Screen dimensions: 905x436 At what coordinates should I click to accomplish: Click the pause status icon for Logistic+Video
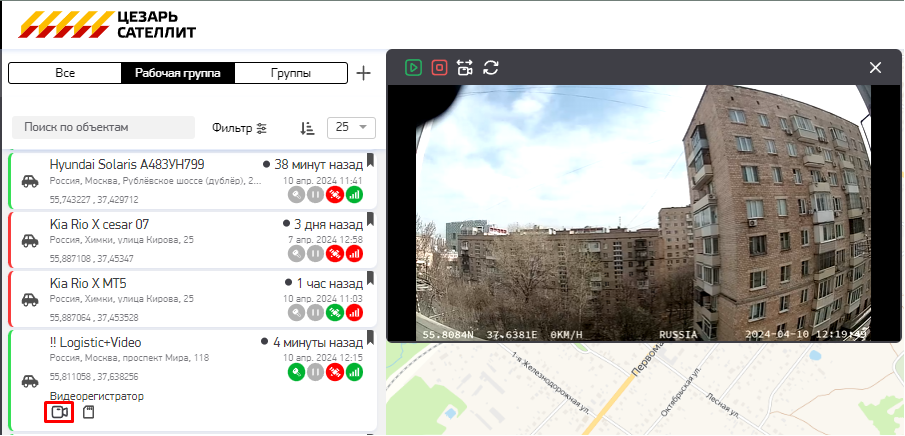[x=315, y=372]
